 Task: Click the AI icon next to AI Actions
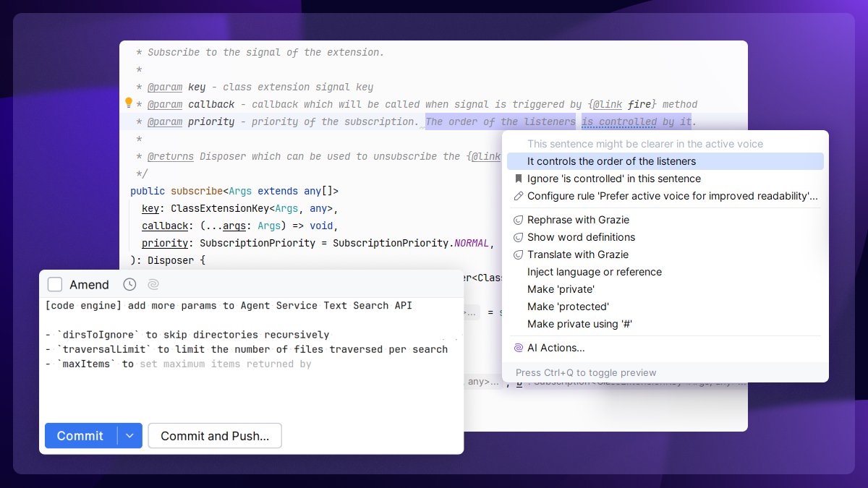(519, 348)
